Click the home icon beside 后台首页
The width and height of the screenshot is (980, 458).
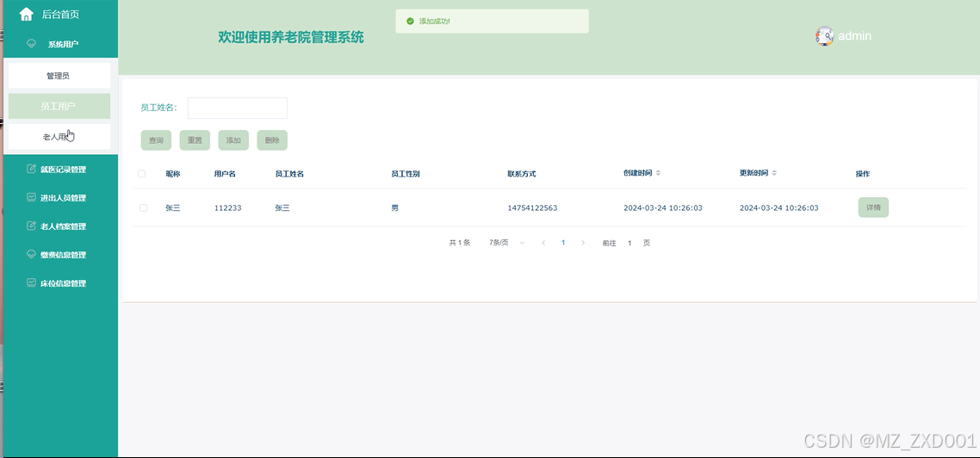coord(26,14)
